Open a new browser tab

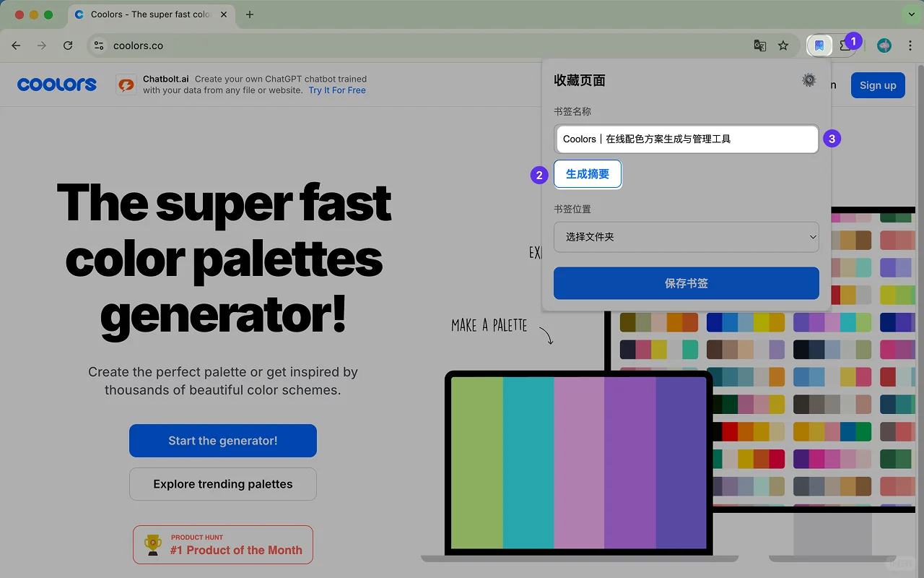pyautogui.click(x=250, y=14)
